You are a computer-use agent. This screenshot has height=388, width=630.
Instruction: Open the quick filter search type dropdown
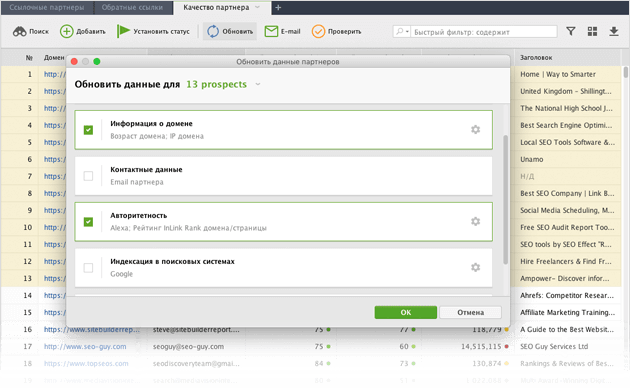tap(402, 31)
